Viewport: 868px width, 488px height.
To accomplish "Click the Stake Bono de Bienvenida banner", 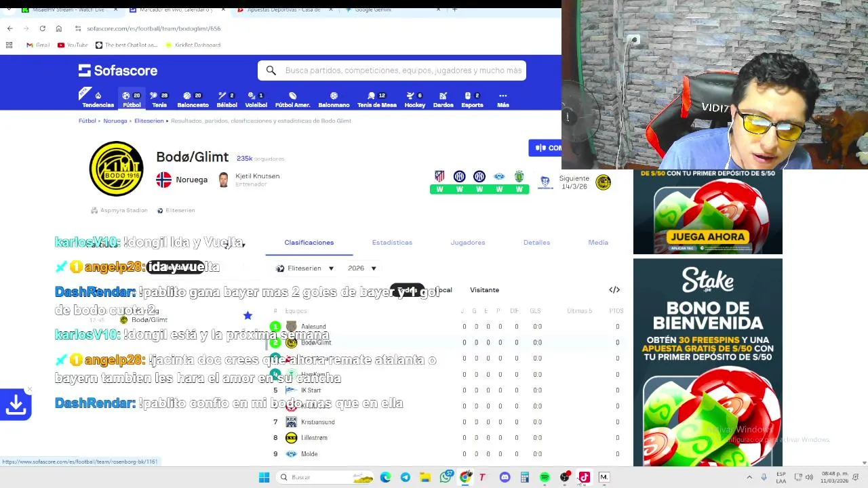I will pyautogui.click(x=707, y=362).
